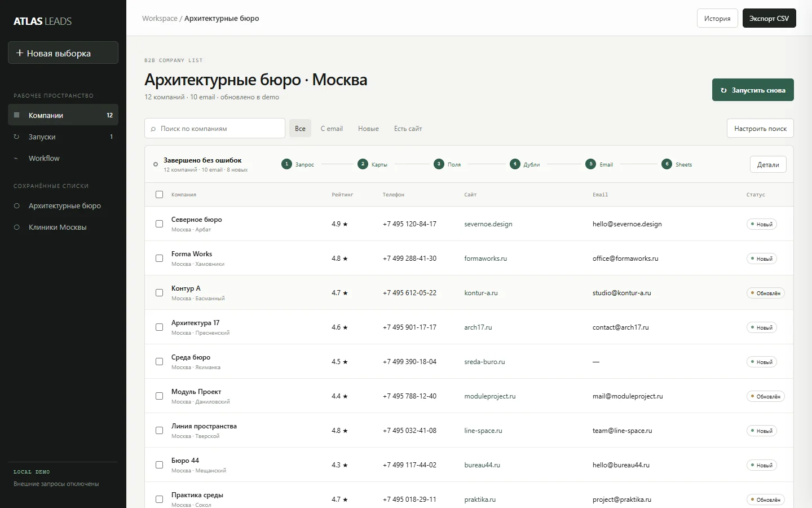Image resolution: width=812 pixels, height=508 pixels.
Task: Click the circle icon beside Архитектурные бюро list
Action: 16,206
